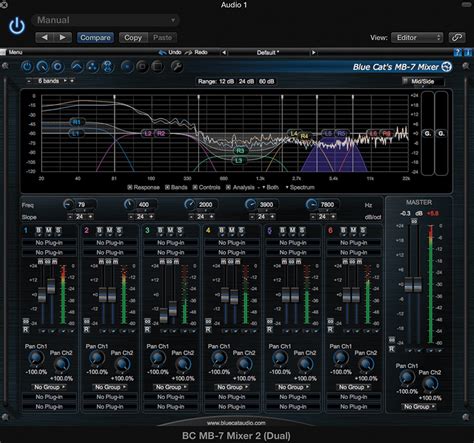Click the dots icon in the plugin toolbar
474x443 pixels.
92,67
